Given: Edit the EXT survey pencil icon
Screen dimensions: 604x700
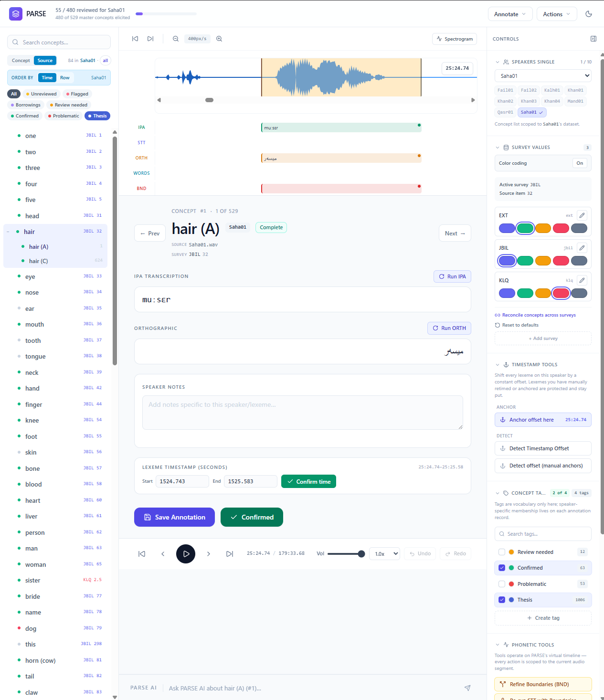Looking at the screenshot, I should (582, 215).
